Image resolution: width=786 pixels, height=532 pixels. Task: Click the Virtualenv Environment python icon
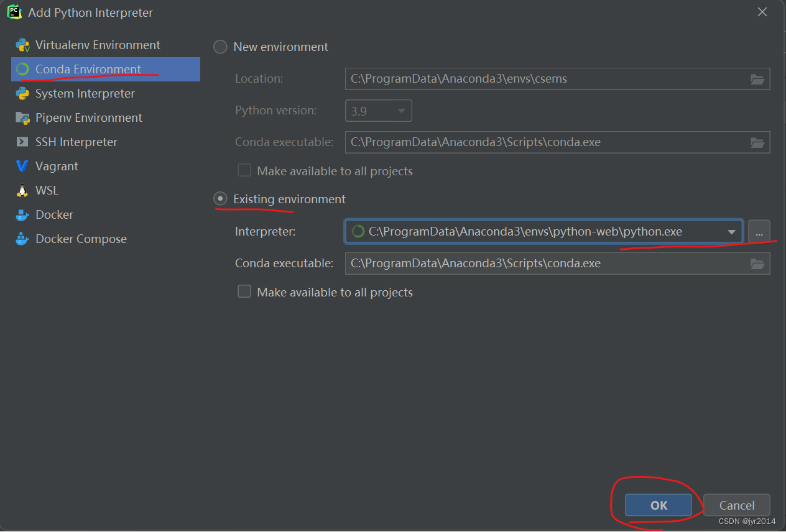[23, 45]
